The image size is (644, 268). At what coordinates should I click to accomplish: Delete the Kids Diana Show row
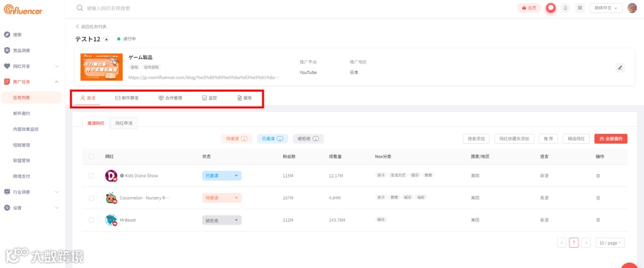(x=598, y=176)
